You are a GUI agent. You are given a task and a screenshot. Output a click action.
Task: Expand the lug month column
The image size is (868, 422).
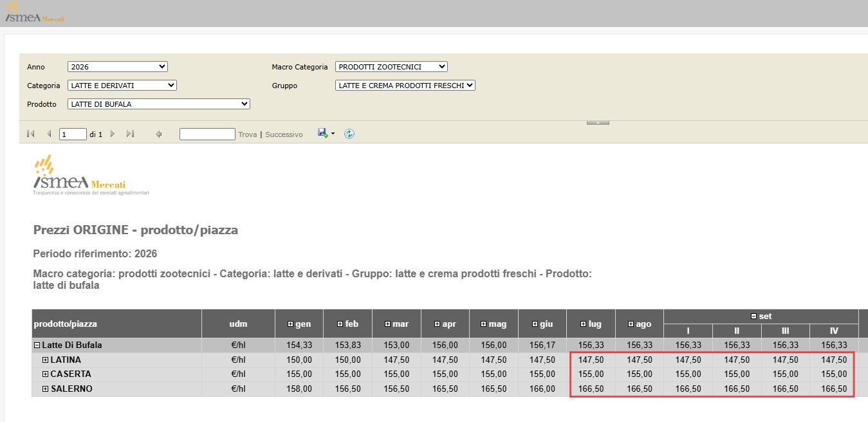tap(584, 324)
